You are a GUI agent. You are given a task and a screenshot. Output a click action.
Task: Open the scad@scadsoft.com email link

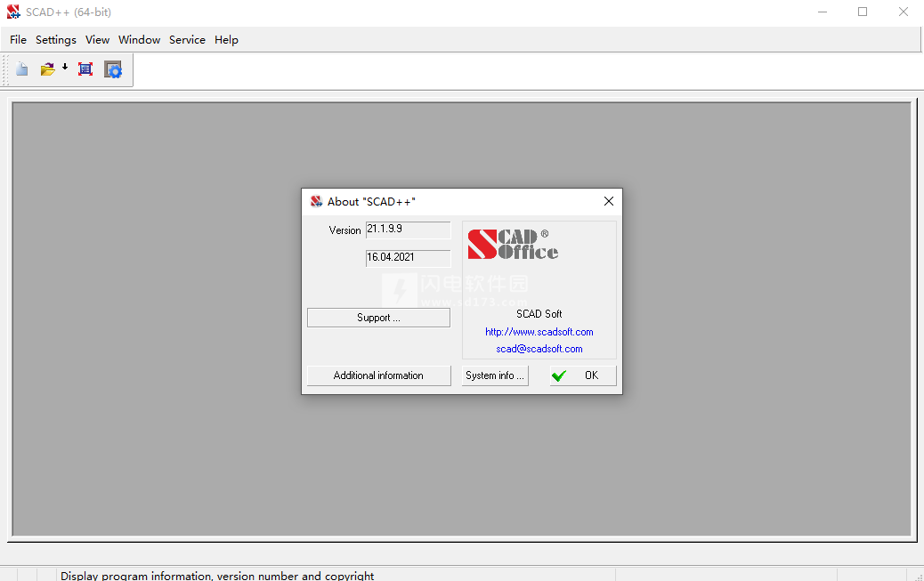(x=539, y=349)
